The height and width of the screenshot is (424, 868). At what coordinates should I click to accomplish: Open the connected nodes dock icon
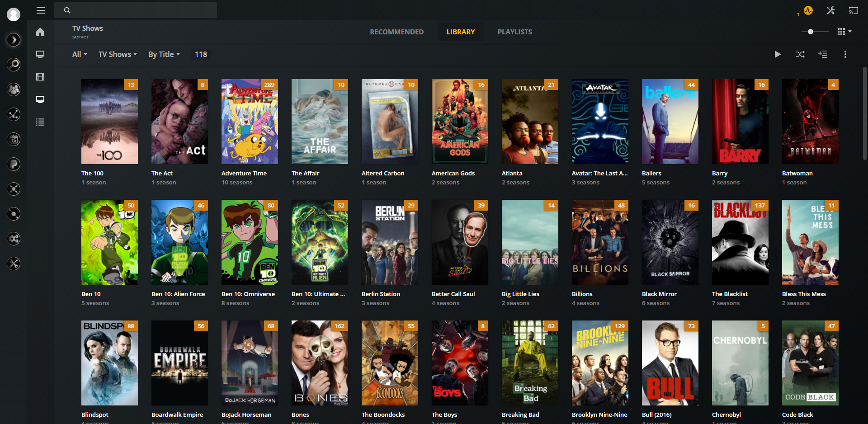click(x=14, y=114)
